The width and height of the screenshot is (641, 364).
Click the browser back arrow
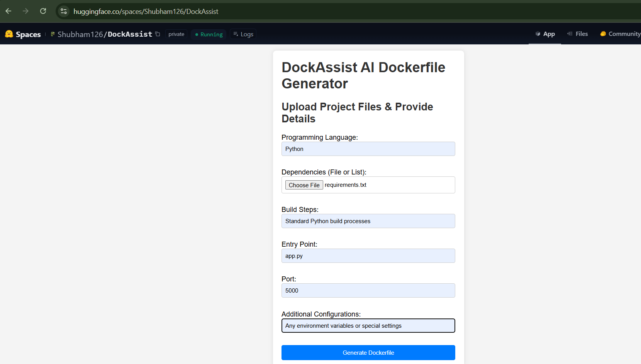click(x=8, y=11)
